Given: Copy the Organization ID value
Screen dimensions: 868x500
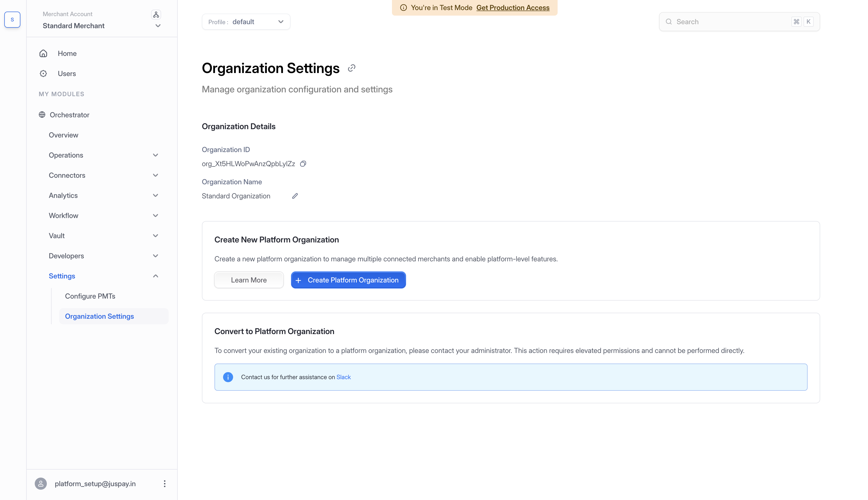Looking at the screenshot, I should [303, 164].
